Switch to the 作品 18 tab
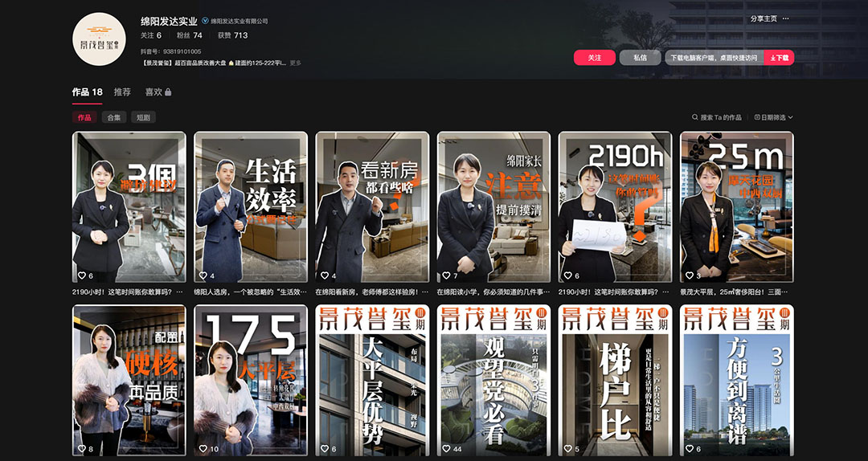This screenshot has height=461, width=868. (x=87, y=92)
